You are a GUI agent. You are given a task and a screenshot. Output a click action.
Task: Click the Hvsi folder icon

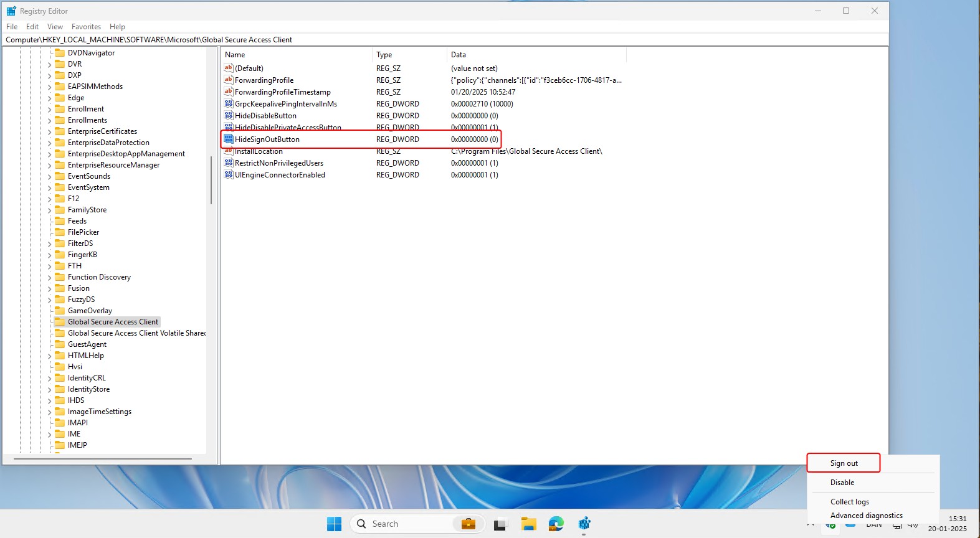tap(60, 366)
